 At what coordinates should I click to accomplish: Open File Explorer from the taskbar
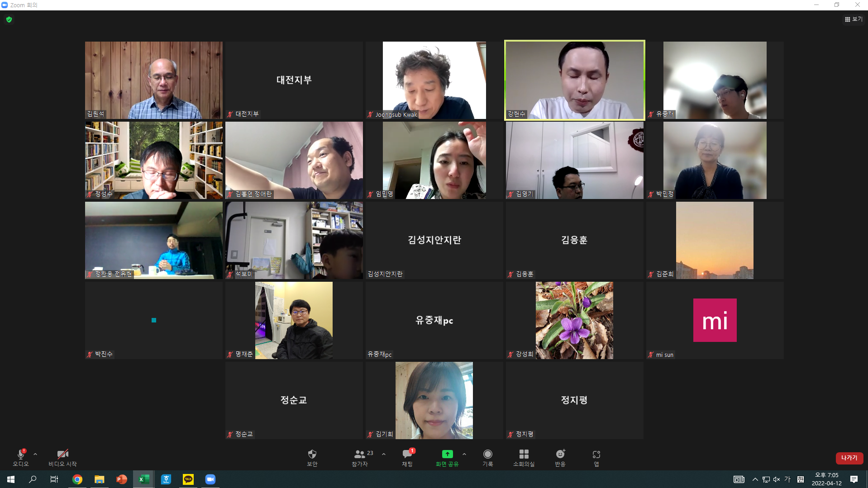pyautogui.click(x=100, y=479)
